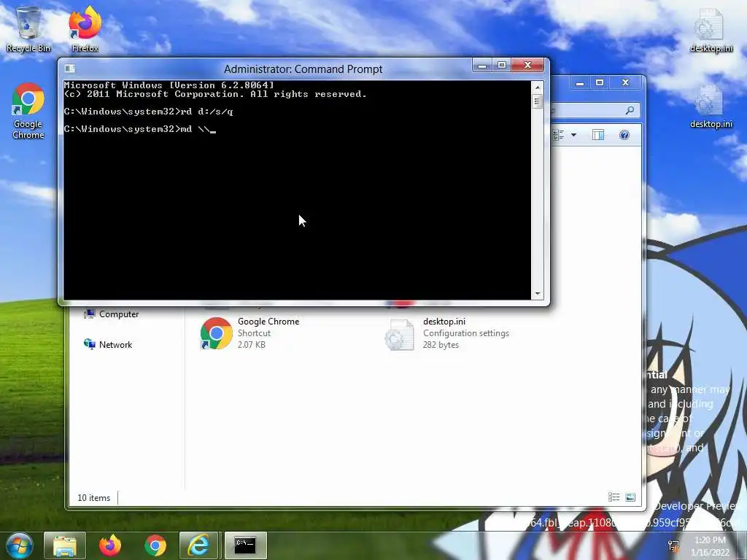Screen dimensions: 747x560
Task: Open File Explorer from the taskbar
Action: pos(65,545)
